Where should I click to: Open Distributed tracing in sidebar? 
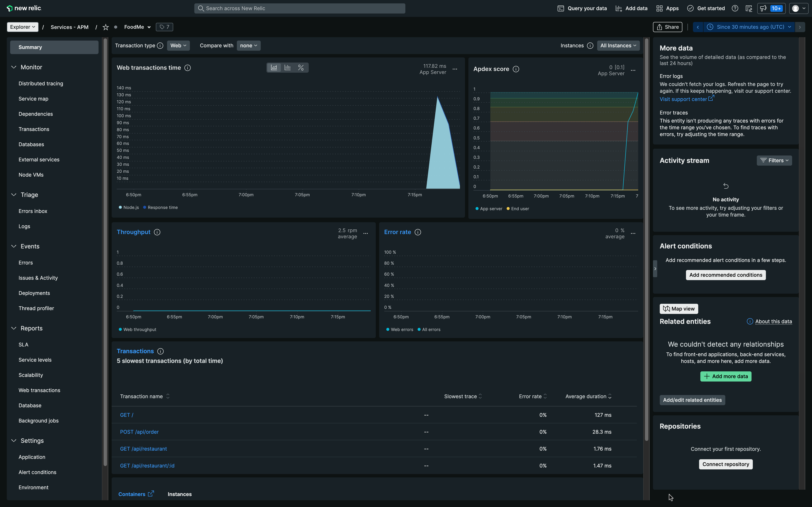point(41,83)
